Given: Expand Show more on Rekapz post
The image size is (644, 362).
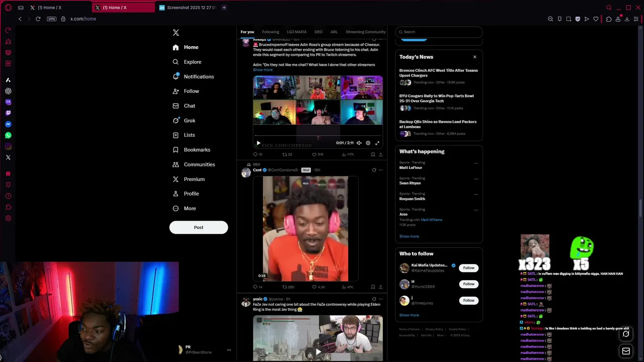Looking at the screenshot, I should [x=263, y=70].
